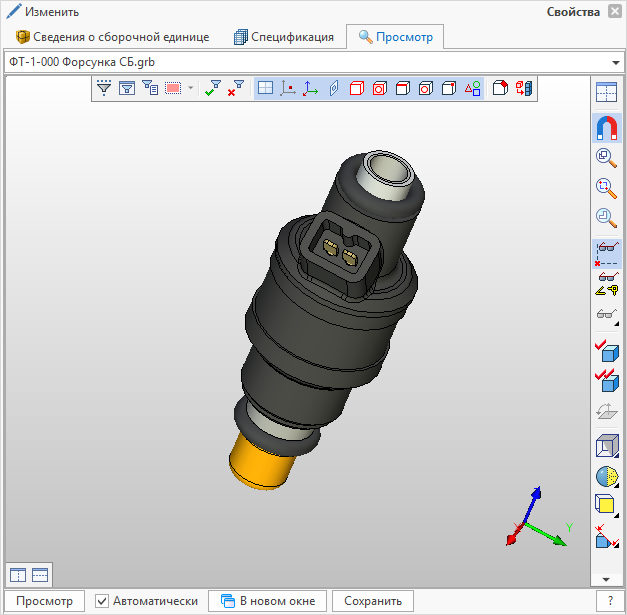Expand the ФТ-1-000 Форсунка СБ.grb file dropdown
This screenshot has width=627, height=615.
tap(616, 62)
